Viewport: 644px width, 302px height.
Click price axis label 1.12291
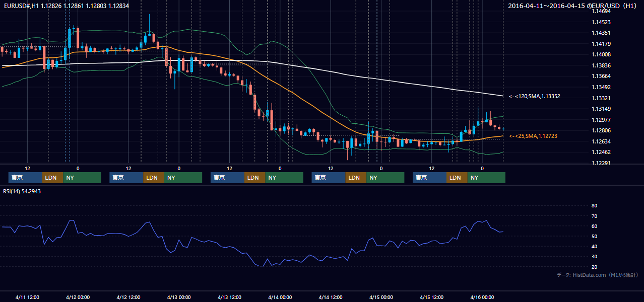coord(601,163)
